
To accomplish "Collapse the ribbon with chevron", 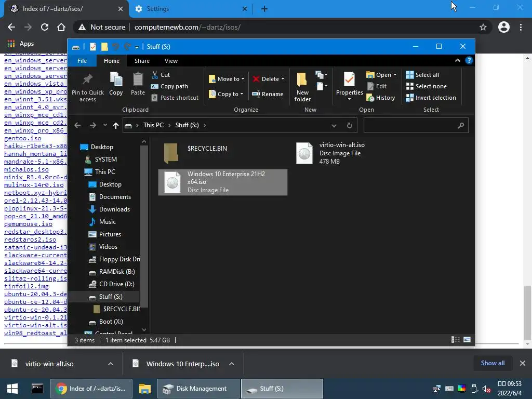I will [x=458, y=60].
